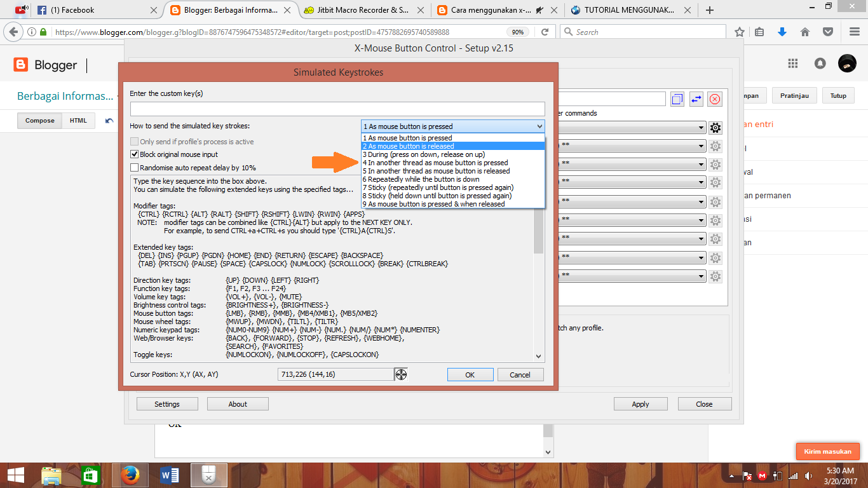The width and height of the screenshot is (868, 488).
Task: Click the About button
Action: pos(238,403)
